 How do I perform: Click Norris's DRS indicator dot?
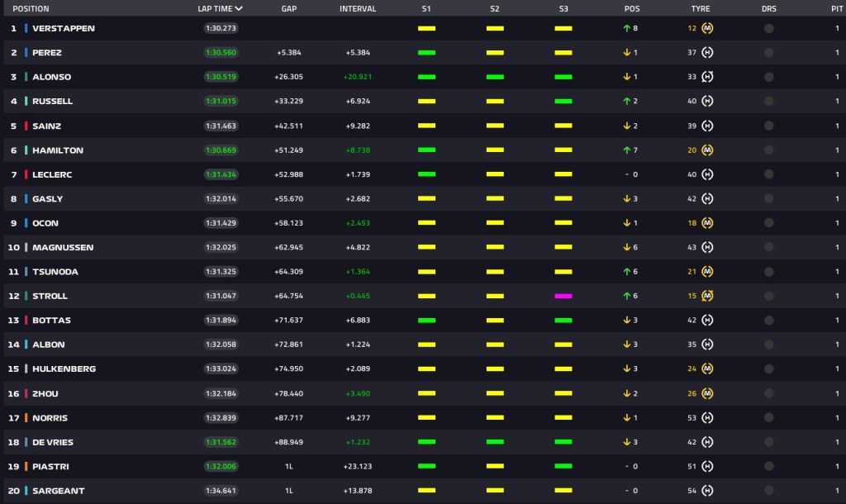[769, 418]
